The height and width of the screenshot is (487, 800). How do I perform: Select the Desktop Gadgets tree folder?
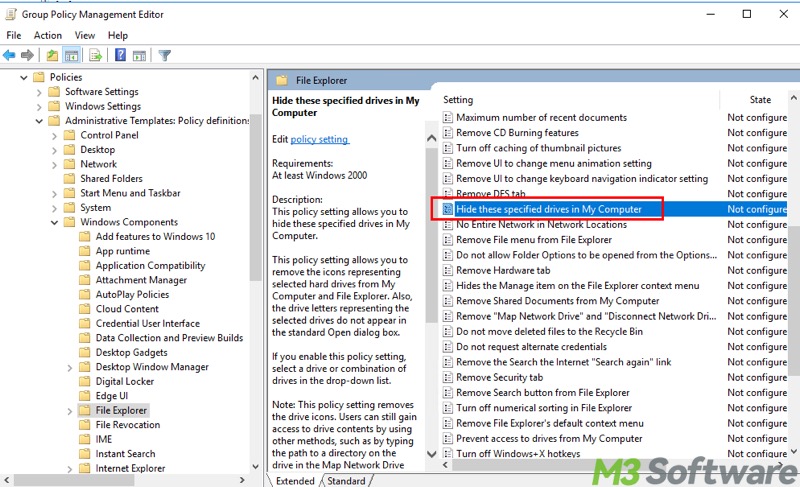pos(131,352)
